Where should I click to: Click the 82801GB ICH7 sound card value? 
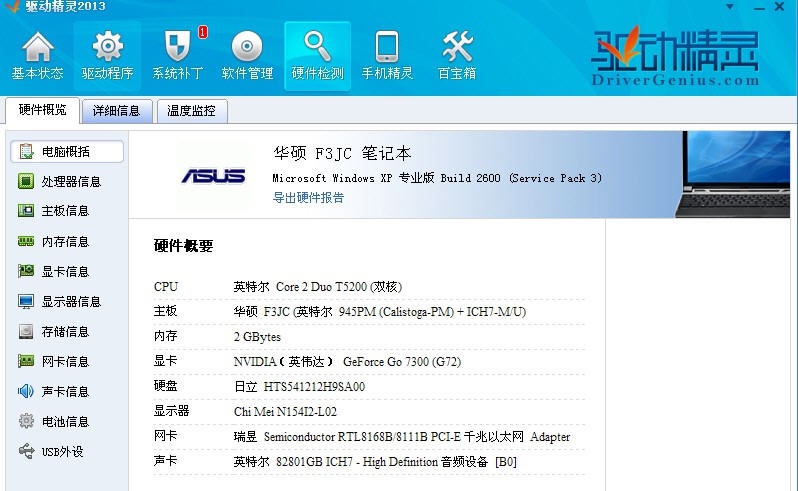pos(375,461)
